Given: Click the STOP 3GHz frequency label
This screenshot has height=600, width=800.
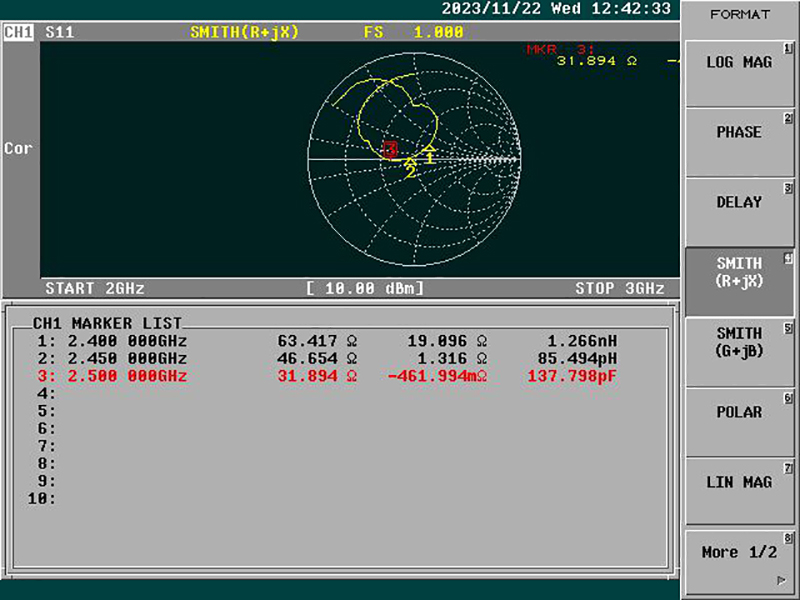Looking at the screenshot, I should coord(620,288).
